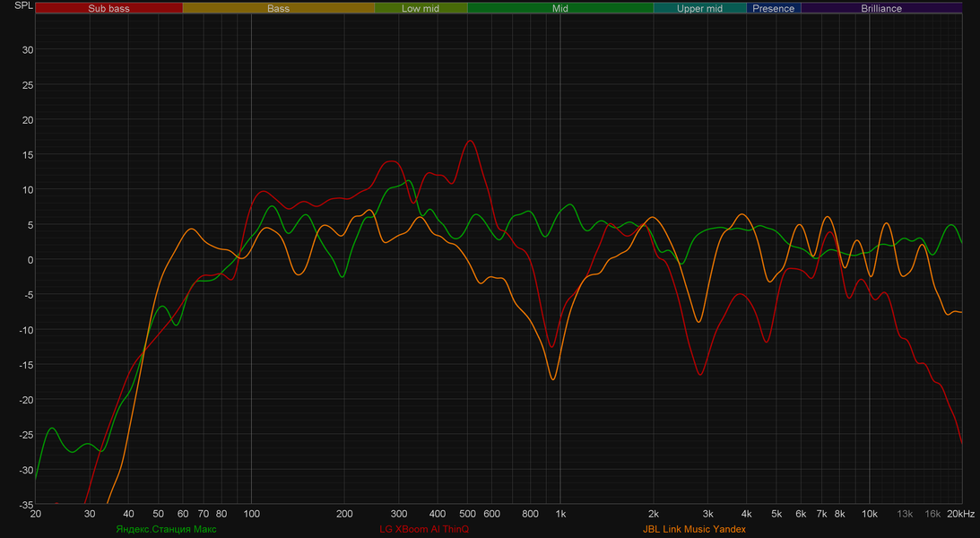Click the -35 SPL axis value

[x=26, y=505]
